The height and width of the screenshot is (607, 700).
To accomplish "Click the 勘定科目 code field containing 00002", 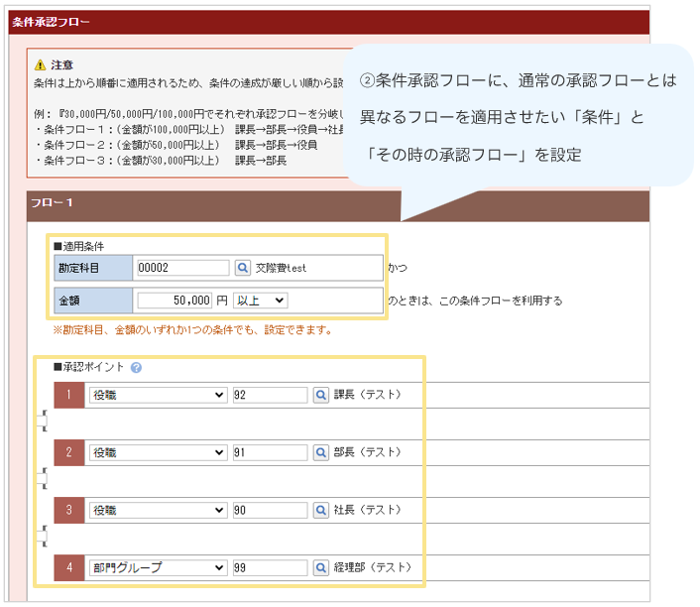I will click(182, 268).
